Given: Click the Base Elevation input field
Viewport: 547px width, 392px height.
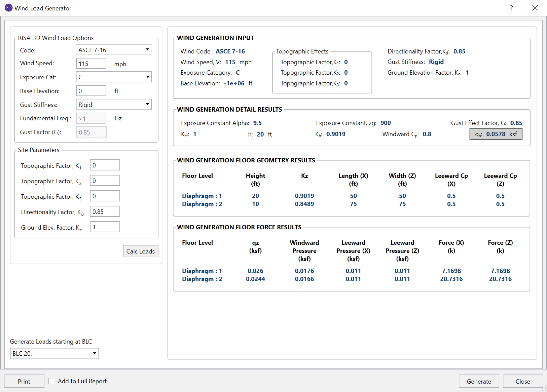Looking at the screenshot, I should (91, 91).
